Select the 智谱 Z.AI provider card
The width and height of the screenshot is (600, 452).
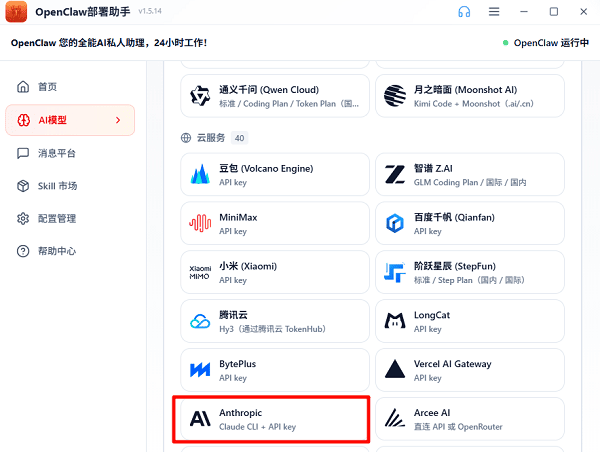tap(470, 175)
